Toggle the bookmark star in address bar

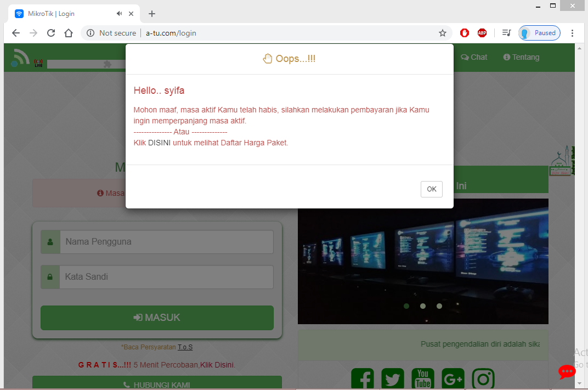coord(443,33)
